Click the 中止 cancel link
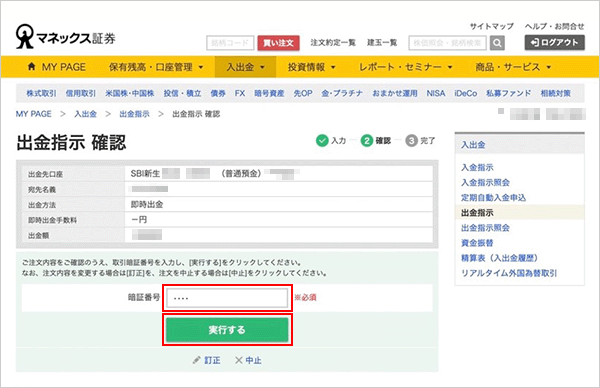Image resolution: width=600 pixels, height=388 pixels. [x=253, y=360]
